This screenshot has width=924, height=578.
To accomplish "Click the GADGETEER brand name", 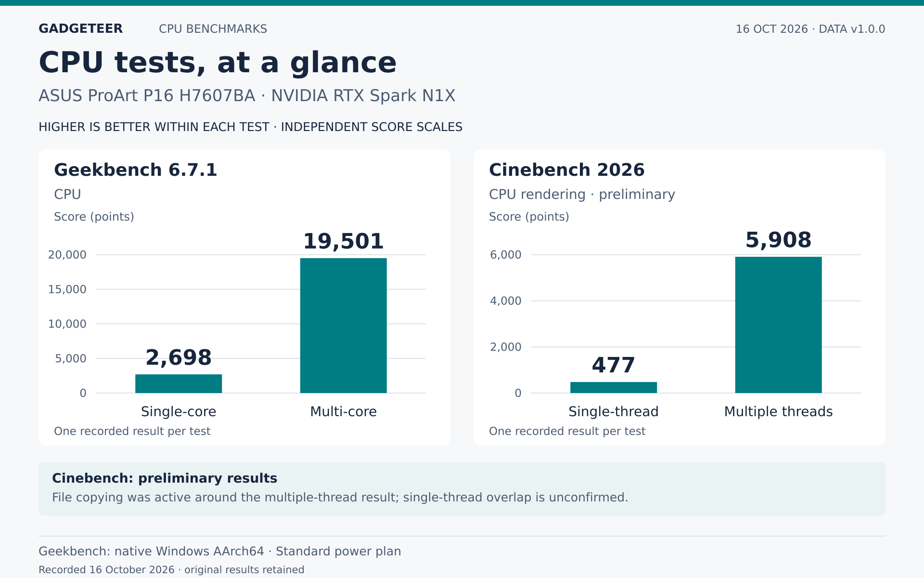I will coord(80,29).
